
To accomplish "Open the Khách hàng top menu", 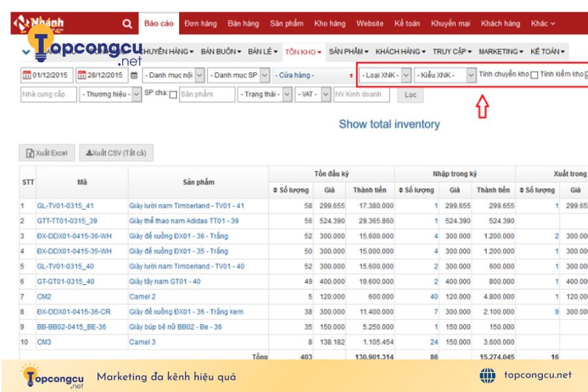I will pos(500,24).
